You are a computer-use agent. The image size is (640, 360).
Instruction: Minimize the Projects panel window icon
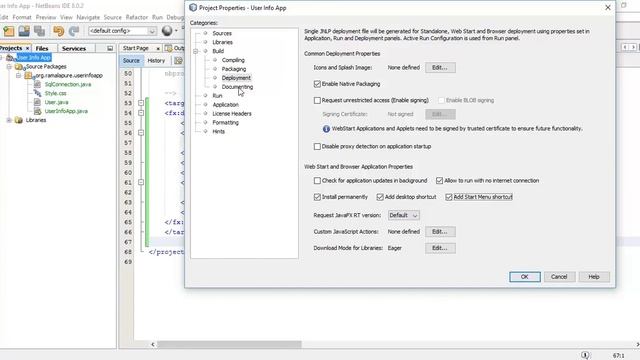110,48
